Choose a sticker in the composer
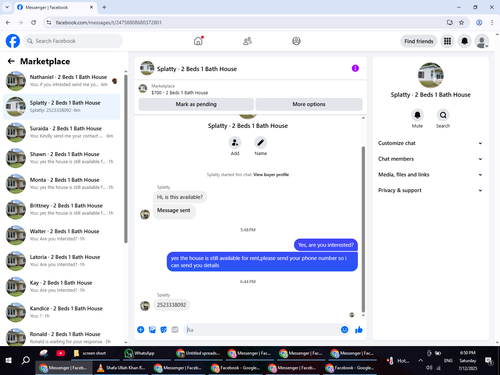The width and height of the screenshot is (500, 375). [163, 330]
